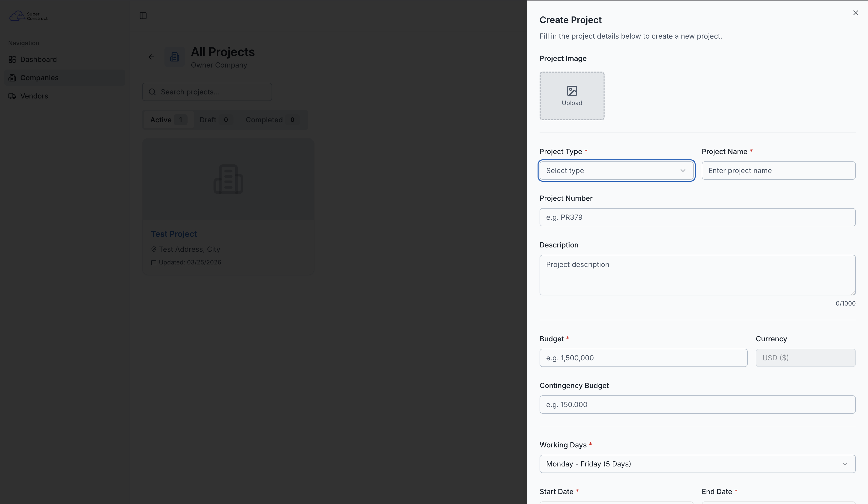Click the Dashboard grid icon
This screenshot has width=868, height=504.
coord(12,60)
